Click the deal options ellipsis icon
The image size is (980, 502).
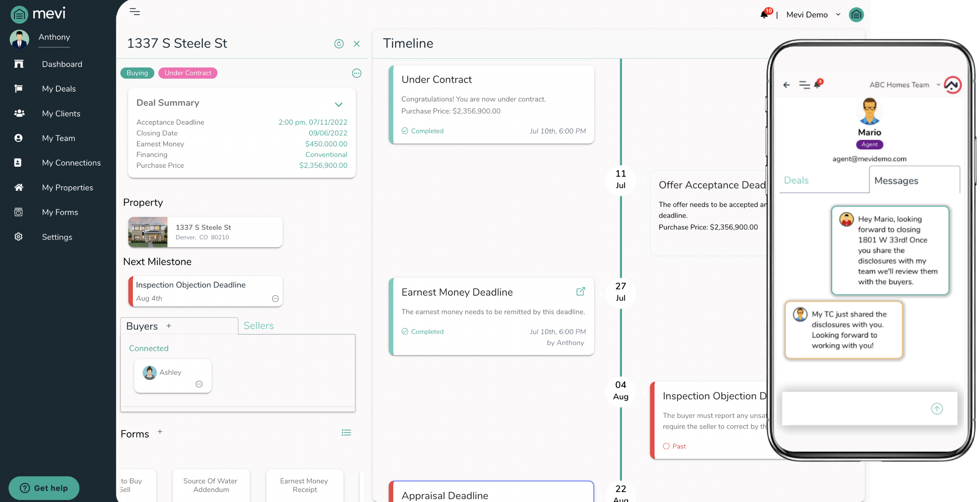pyautogui.click(x=357, y=73)
